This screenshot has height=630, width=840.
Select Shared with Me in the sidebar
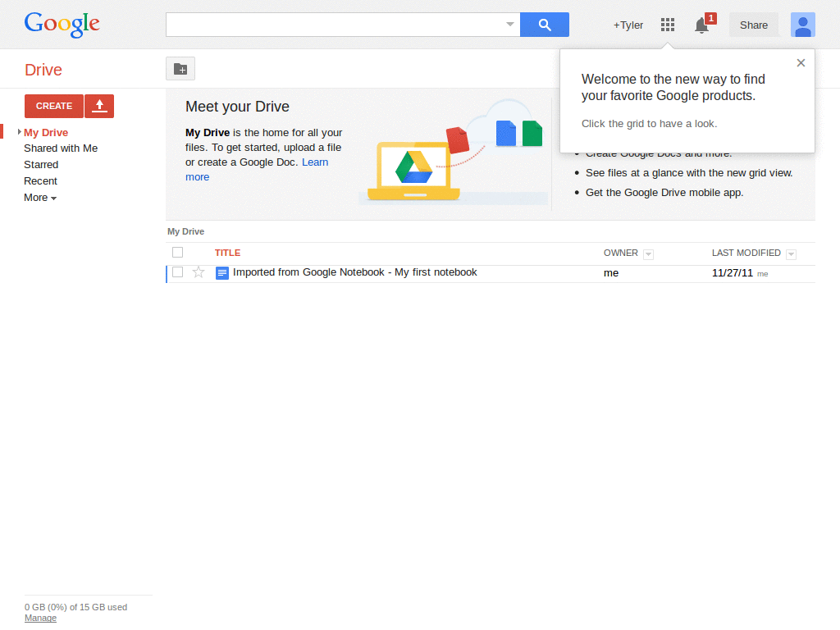pyautogui.click(x=61, y=148)
